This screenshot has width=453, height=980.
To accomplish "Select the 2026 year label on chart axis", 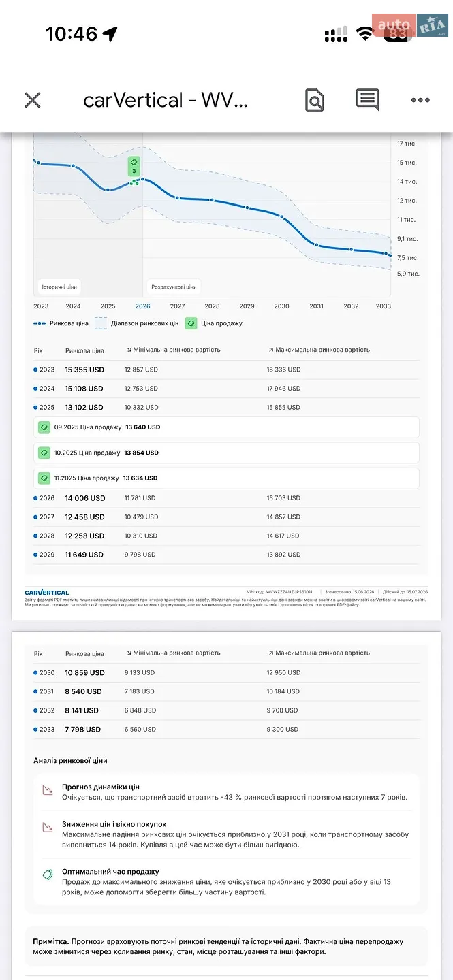I will click(x=142, y=306).
